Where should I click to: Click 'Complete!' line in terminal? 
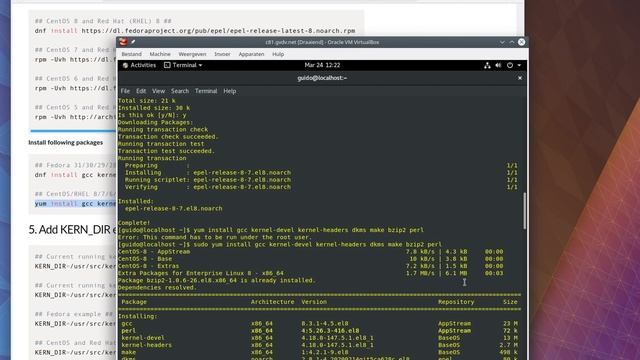click(x=134, y=223)
